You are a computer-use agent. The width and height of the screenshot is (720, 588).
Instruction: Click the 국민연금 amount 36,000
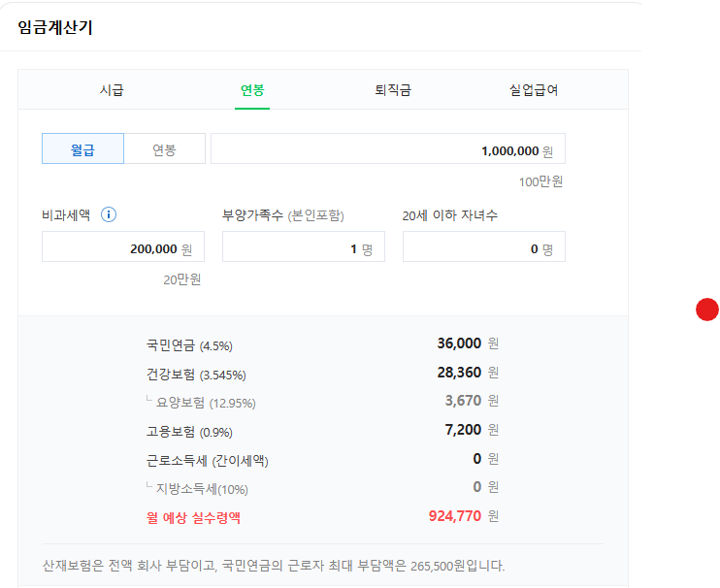pyautogui.click(x=459, y=343)
